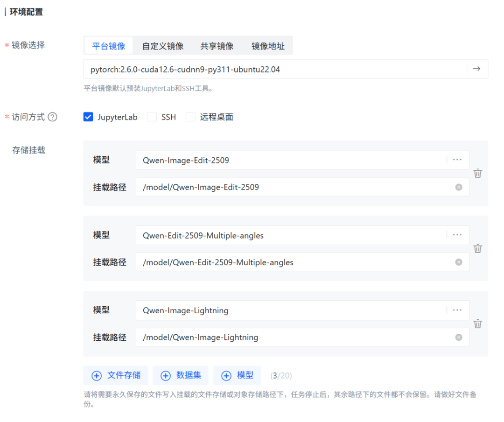
Task: Clear the /model/Qwen-Image-Lightning path
Action: coord(459,338)
